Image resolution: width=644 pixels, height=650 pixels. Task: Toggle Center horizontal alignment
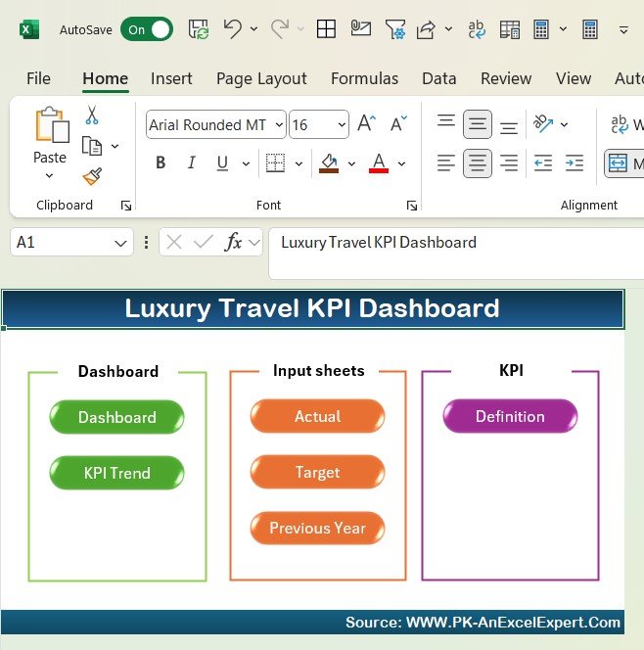point(478,163)
